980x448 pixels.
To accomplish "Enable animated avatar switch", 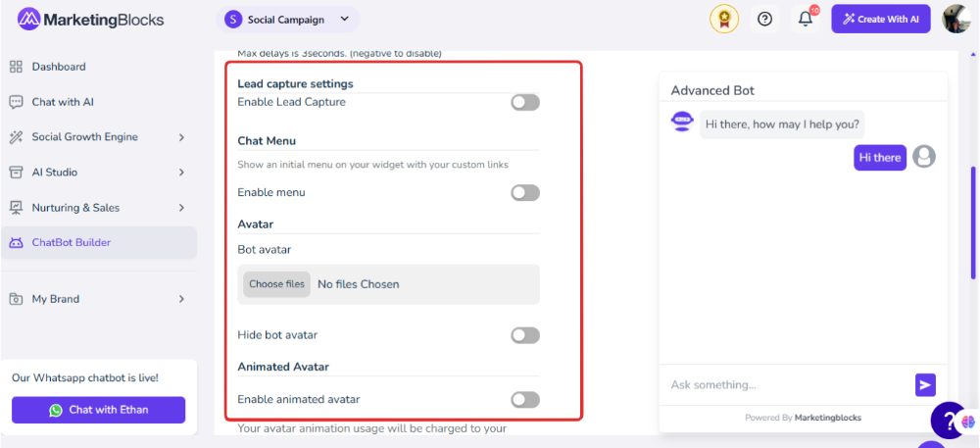I will pos(525,399).
